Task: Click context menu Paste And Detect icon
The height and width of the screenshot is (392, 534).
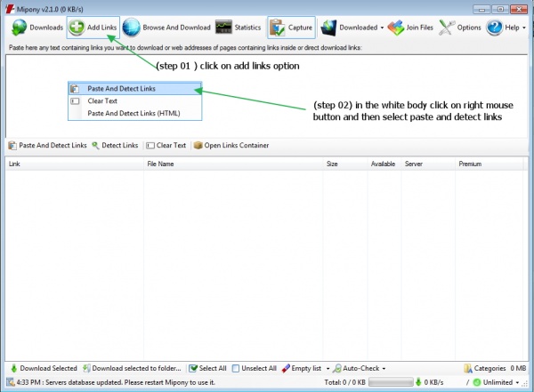Action: (x=75, y=89)
